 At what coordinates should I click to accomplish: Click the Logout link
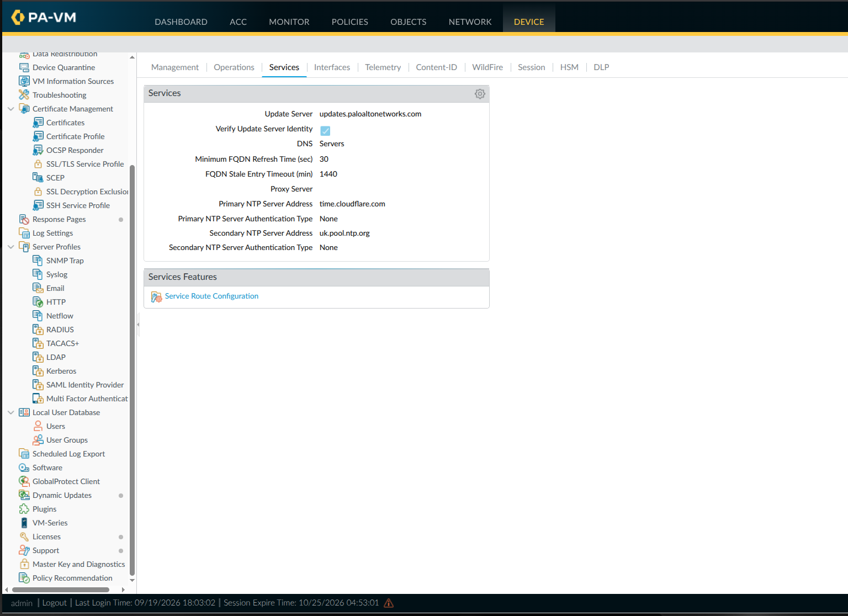tap(55, 603)
